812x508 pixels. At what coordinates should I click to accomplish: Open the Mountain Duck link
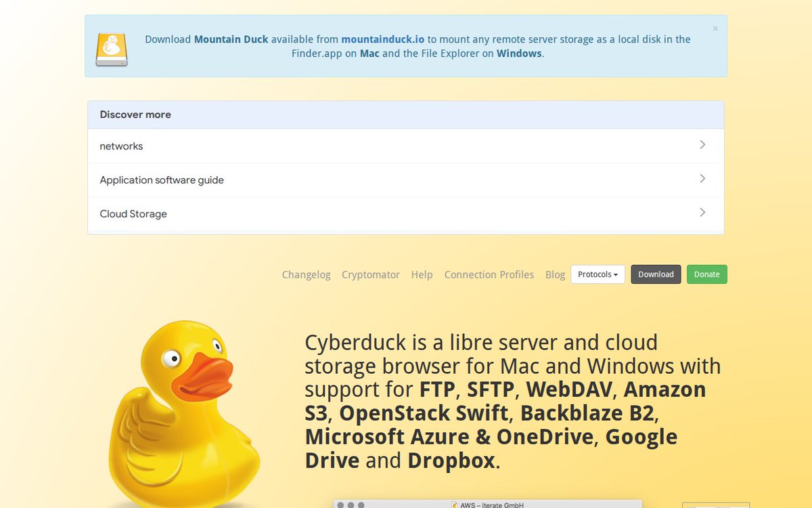[231, 39]
